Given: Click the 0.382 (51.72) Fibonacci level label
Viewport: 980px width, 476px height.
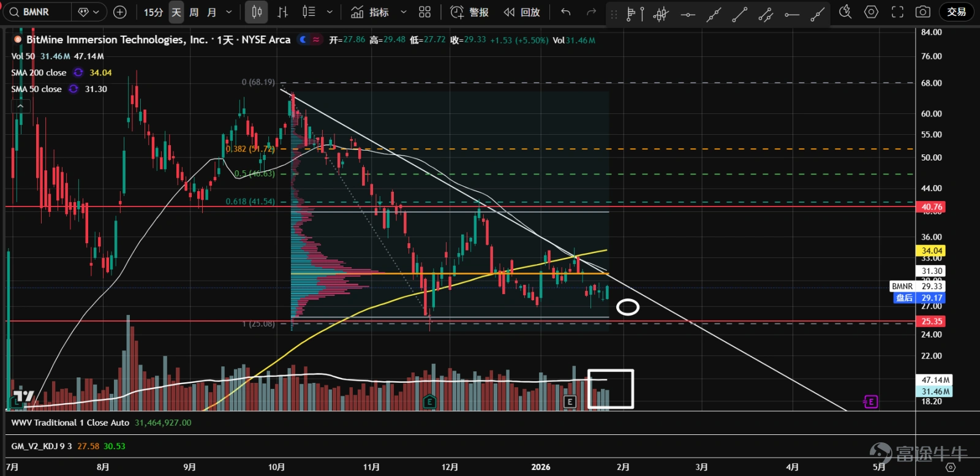Looking at the screenshot, I should [x=250, y=149].
